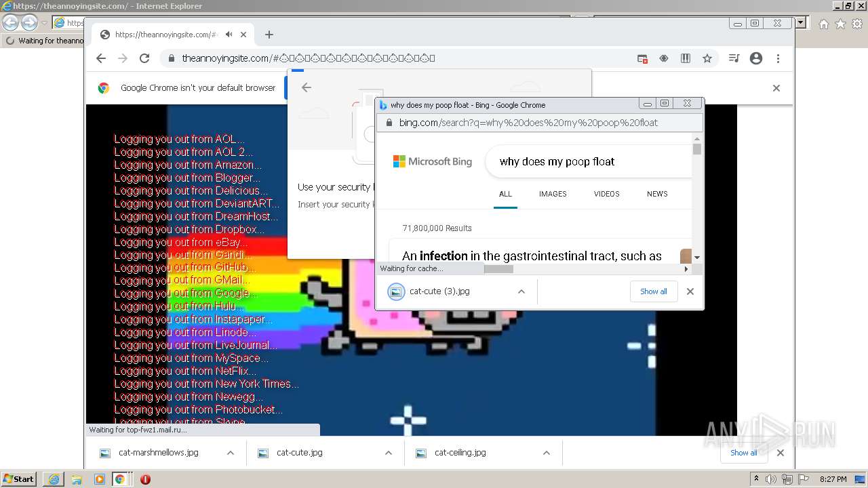Click '71,800,000 Results' text
The width and height of the screenshot is (868, 488).
[437, 228]
